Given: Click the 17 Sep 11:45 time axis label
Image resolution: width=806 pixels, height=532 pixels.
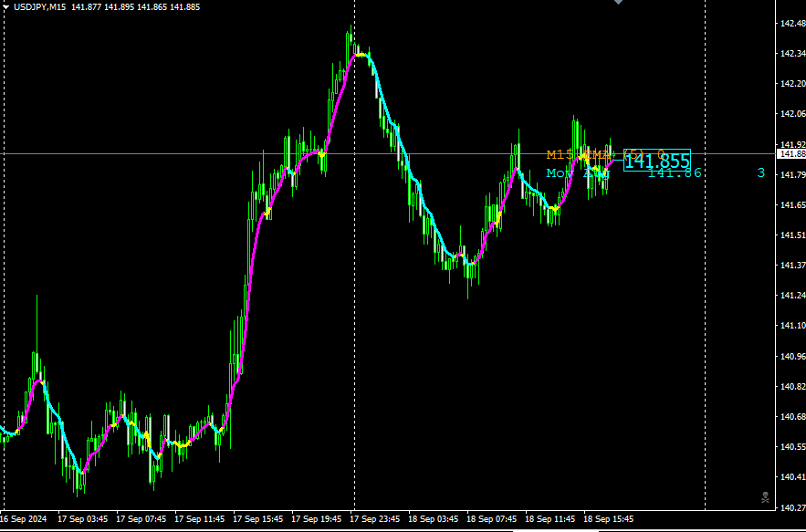Looking at the screenshot, I should (x=200, y=518).
